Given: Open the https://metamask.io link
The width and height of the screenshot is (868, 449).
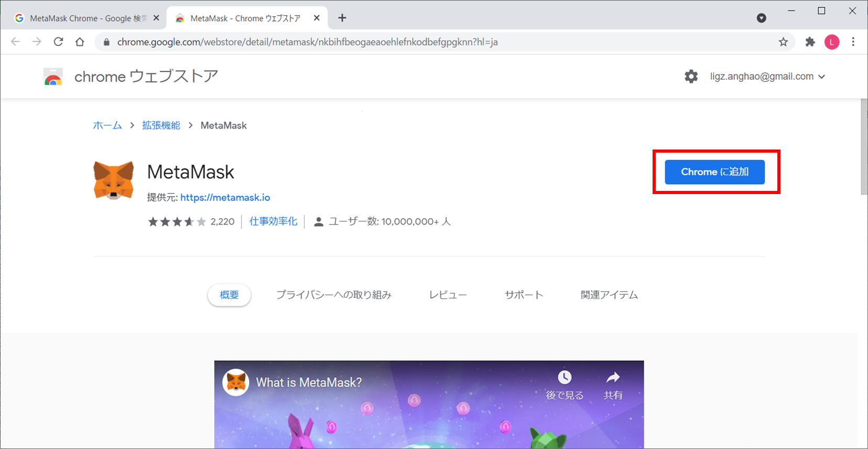Looking at the screenshot, I should [x=225, y=197].
